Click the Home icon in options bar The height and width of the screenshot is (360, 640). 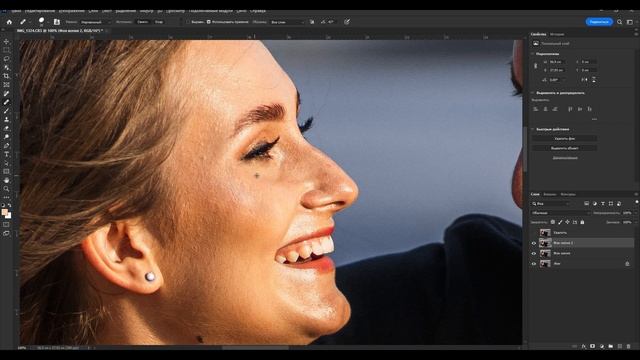pyautogui.click(x=9, y=22)
